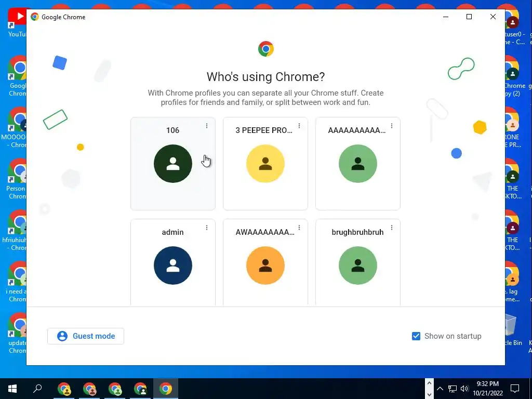The width and height of the screenshot is (532, 399).
Task: Click the 106 profile name
Action: pyautogui.click(x=172, y=130)
